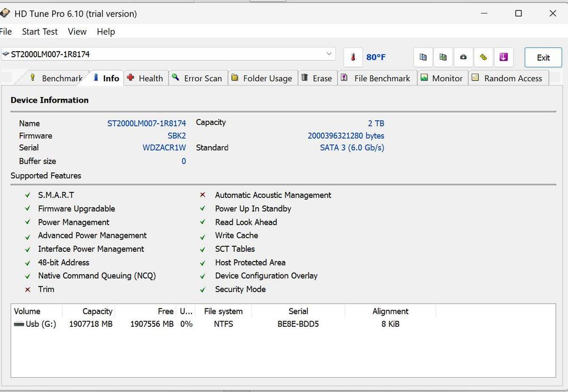The width and height of the screenshot is (568, 392).
Task: Click the Alignment column header
Action: [x=390, y=311]
